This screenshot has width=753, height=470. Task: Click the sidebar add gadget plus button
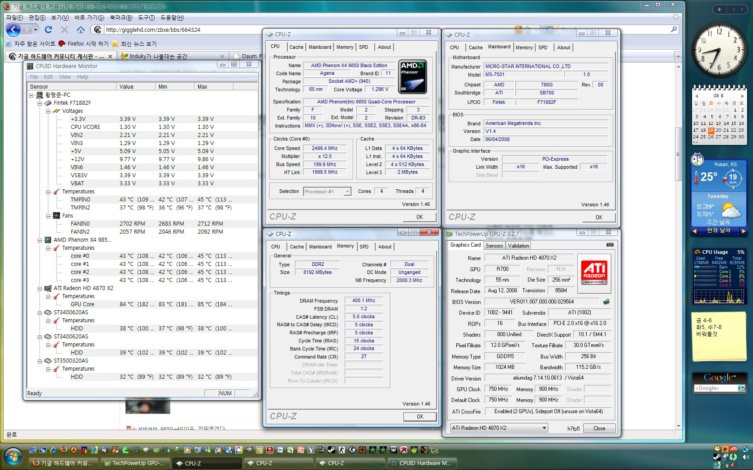pyautogui.click(x=719, y=9)
